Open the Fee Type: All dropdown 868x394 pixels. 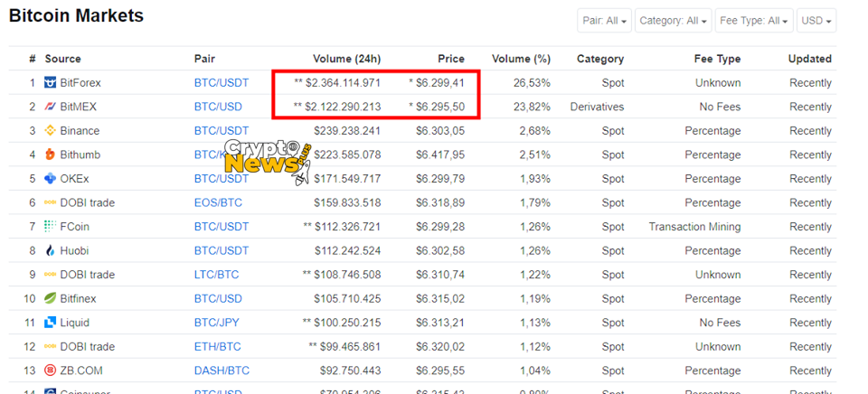click(754, 21)
